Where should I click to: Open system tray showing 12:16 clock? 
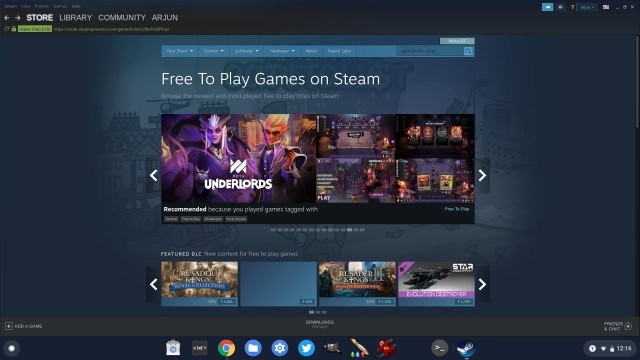(x=609, y=348)
